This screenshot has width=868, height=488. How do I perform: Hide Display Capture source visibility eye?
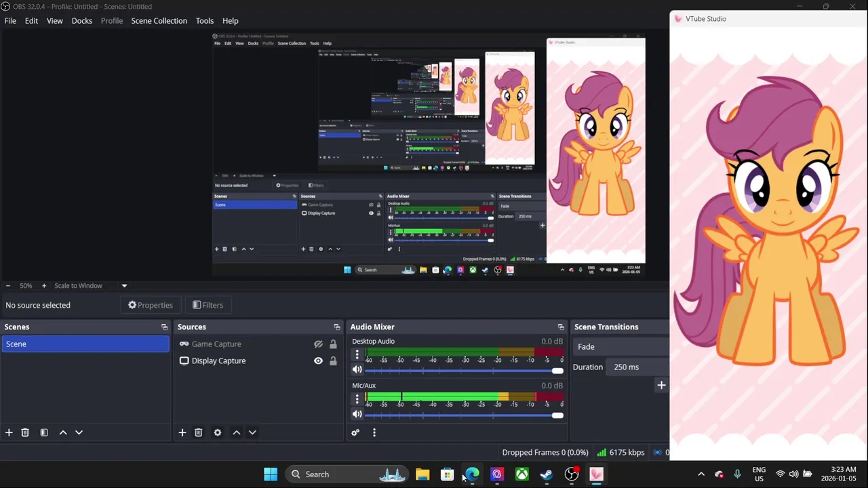(318, 361)
